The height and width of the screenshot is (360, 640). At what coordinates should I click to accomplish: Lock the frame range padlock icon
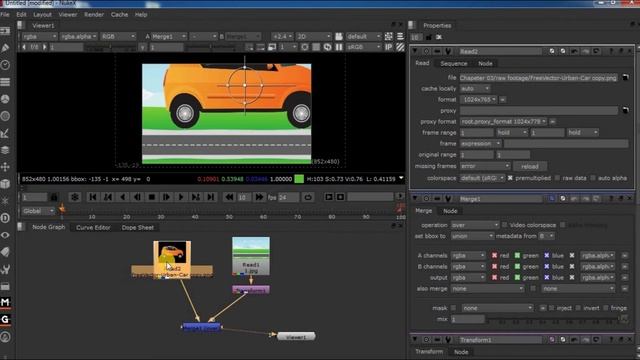pos(53,198)
